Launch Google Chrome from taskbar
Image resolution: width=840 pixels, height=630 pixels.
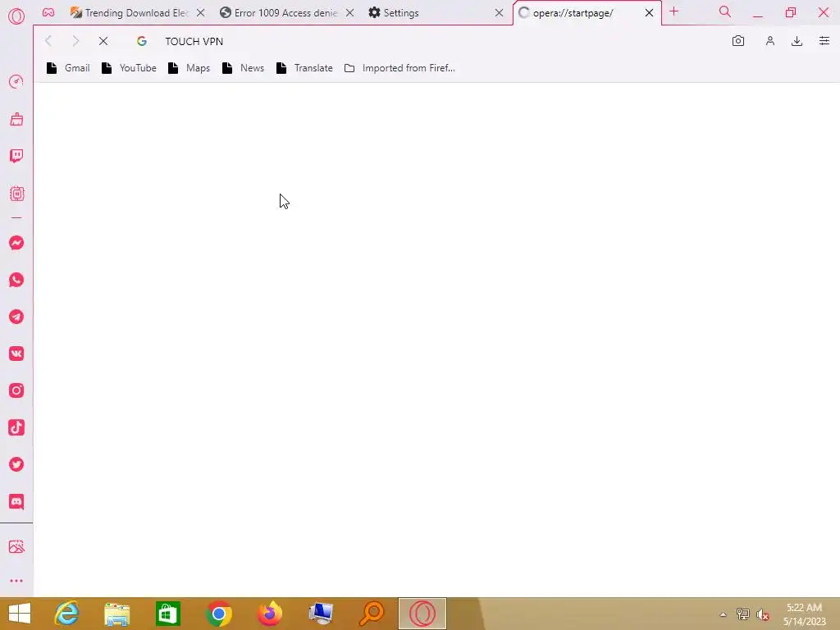click(218, 614)
